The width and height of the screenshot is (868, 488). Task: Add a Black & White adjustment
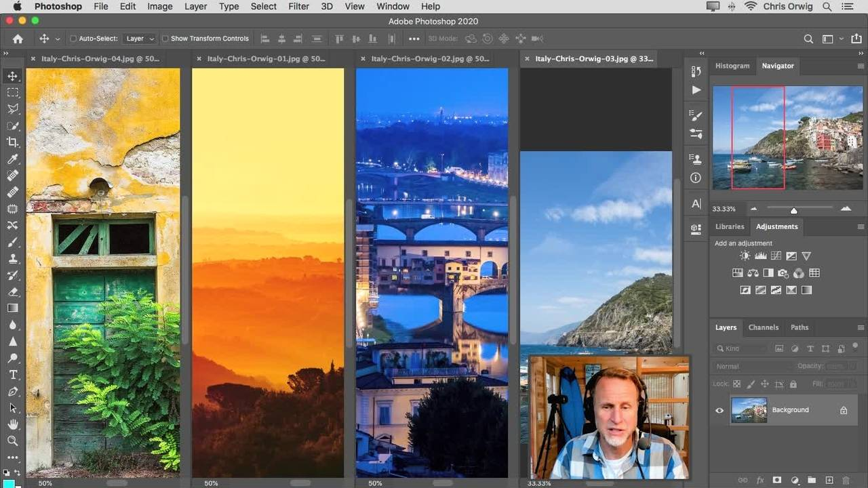768,273
